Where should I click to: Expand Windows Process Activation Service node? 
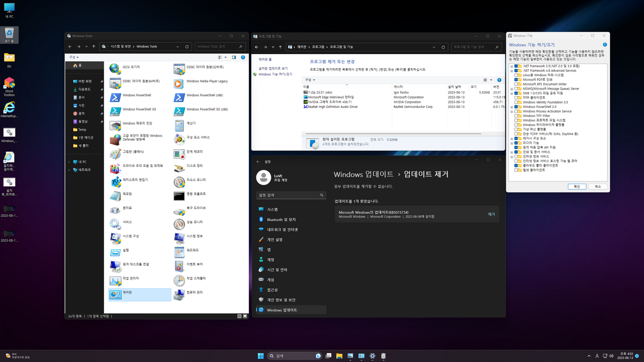[512, 111]
